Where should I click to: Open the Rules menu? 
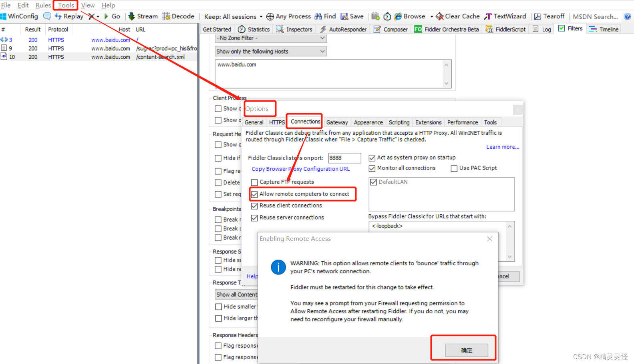click(x=43, y=5)
